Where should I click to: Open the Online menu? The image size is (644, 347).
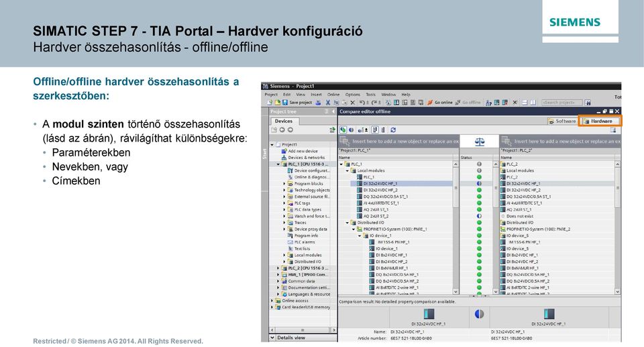coord(333,95)
